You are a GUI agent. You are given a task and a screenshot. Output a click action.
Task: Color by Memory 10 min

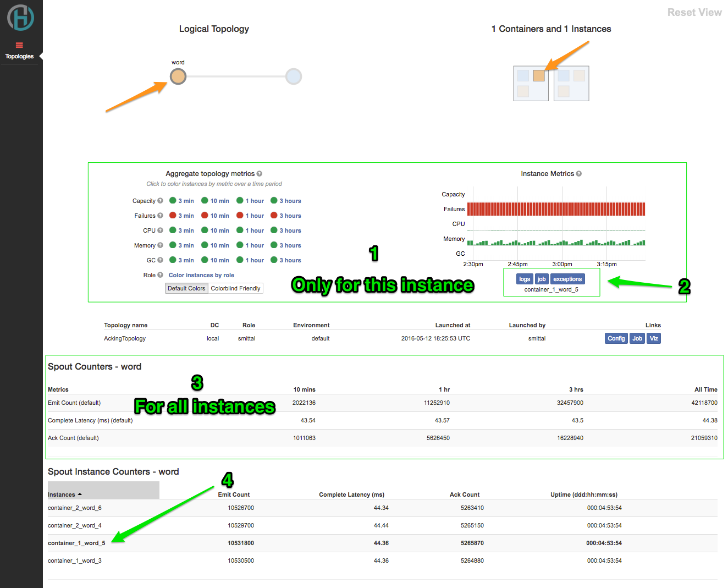click(215, 245)
